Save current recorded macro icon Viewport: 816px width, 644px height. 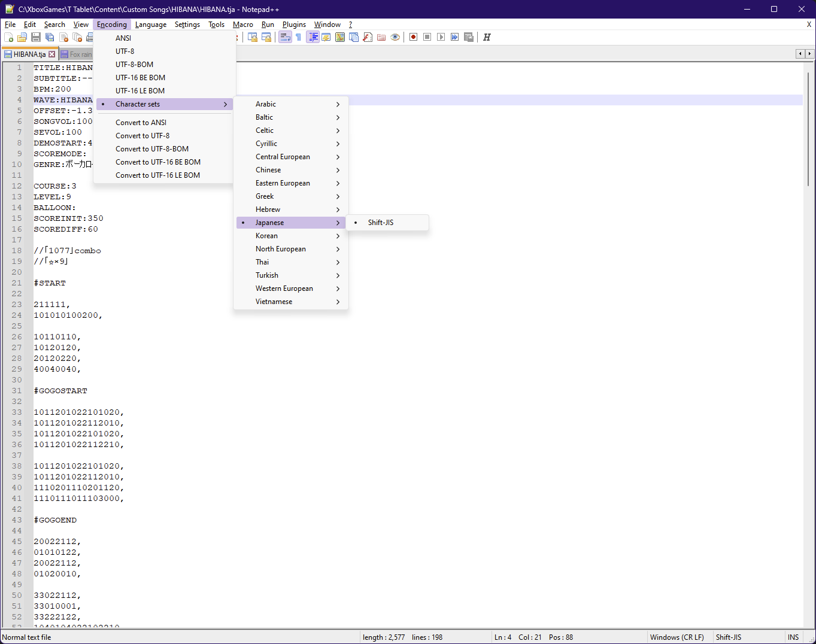coord(469,37)
